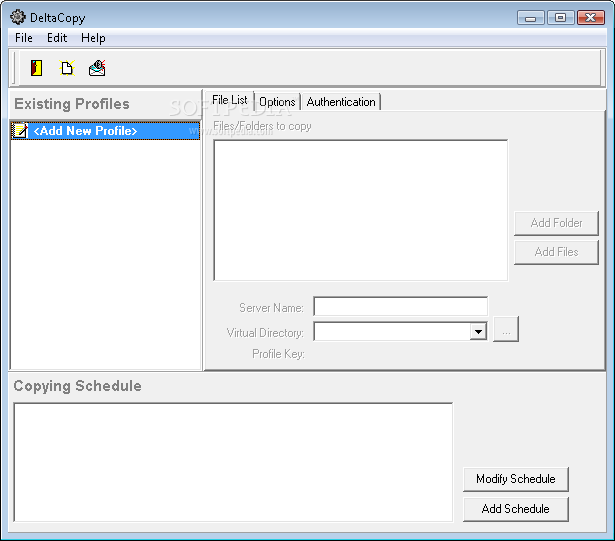615x541 pixels.
Task: Click the Modify Schedule button
Action: (515, 479)
